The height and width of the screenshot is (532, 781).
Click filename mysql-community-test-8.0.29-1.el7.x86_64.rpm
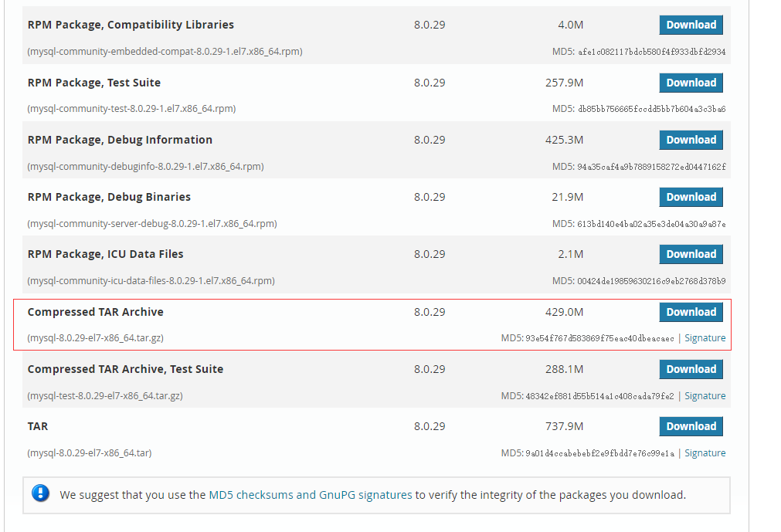(131, 109)
